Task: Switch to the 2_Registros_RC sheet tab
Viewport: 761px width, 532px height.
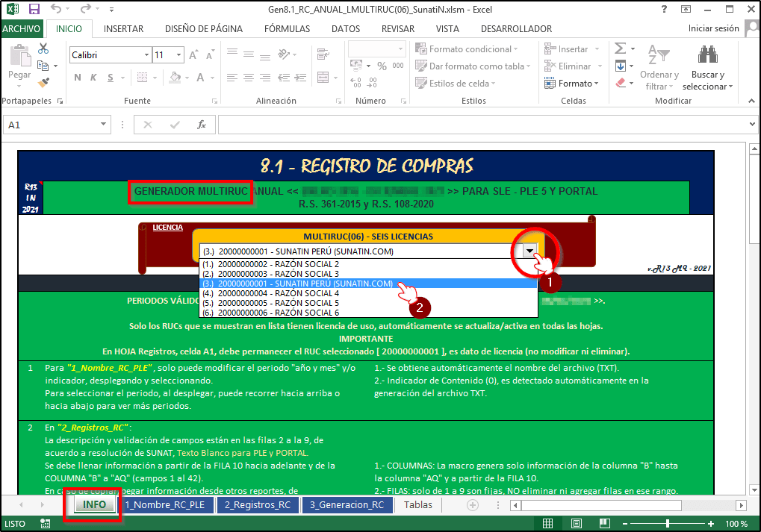Action: point(258,505)
